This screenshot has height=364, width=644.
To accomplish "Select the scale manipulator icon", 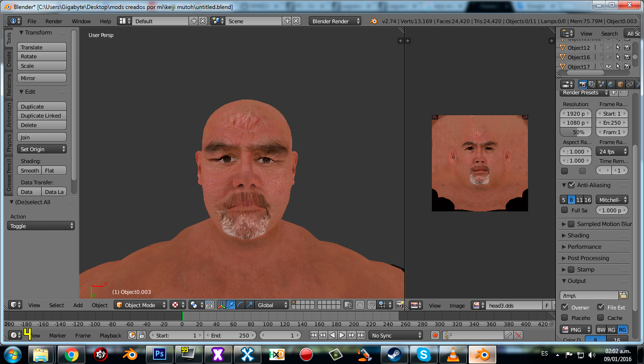I will (250, 305).
